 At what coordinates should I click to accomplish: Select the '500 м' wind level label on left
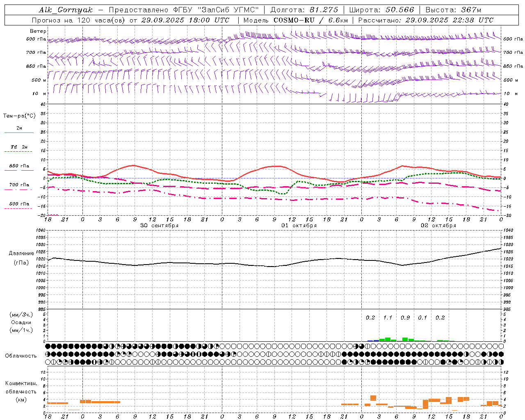pyautogui.click(x=39, y=80)
